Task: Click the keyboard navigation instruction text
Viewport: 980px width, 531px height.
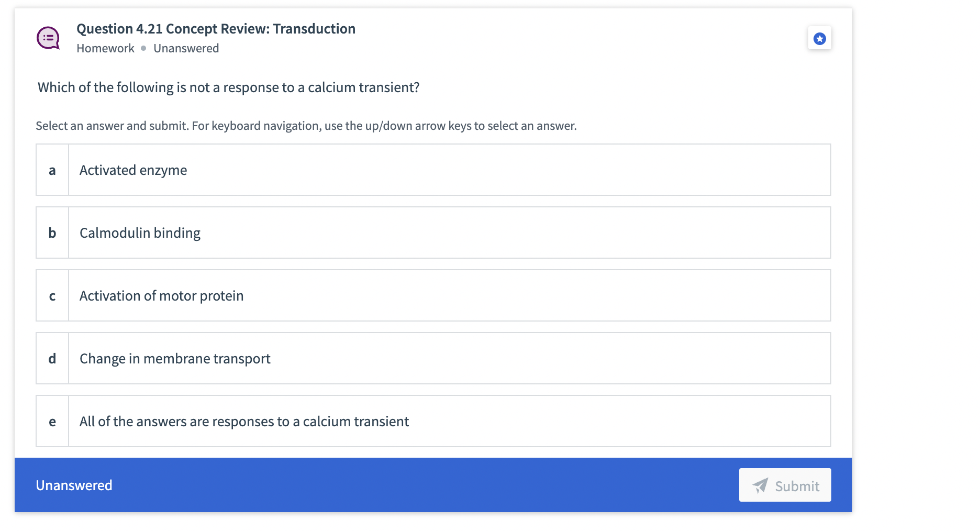Action: pyautogui.click(x=306, y=126)
